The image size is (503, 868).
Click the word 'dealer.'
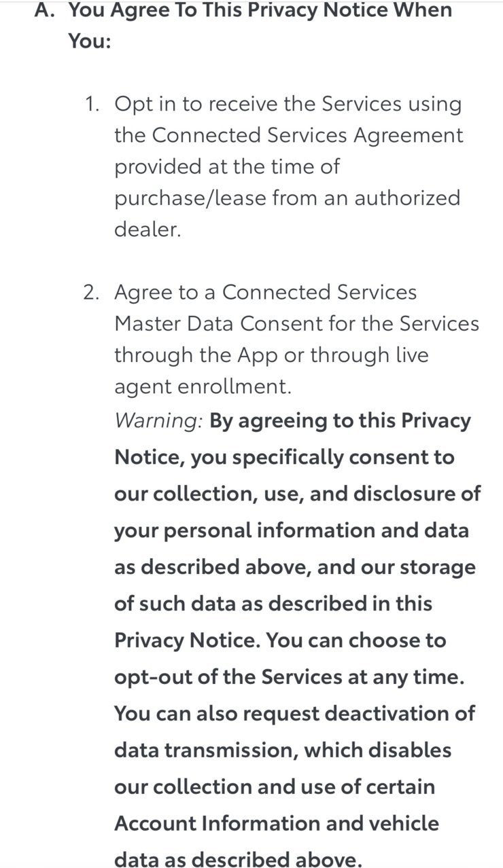click(x=148, y=229)
